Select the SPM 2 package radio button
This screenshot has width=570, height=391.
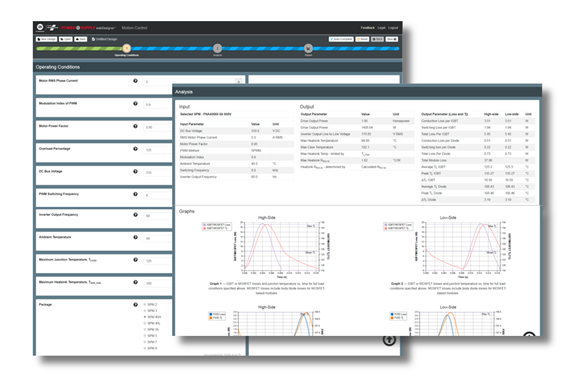[x=145, y=305]
